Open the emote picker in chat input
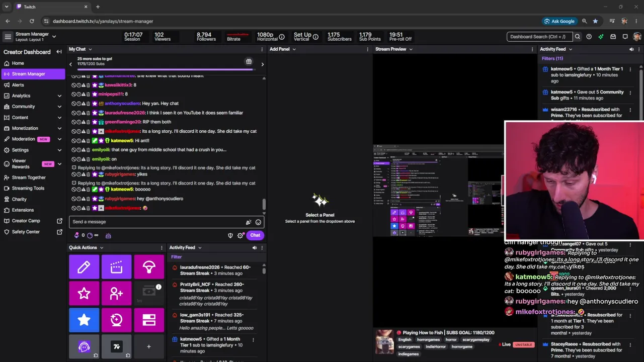 click(x=258, y=222)
